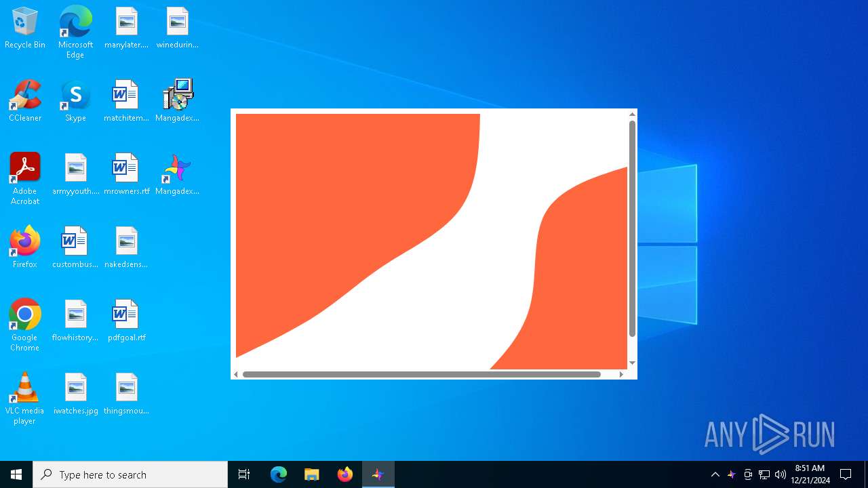Open the Recycle Bin desktop icon
The image size is (868, 488).
pyautogui.click(x=25, y=28)
